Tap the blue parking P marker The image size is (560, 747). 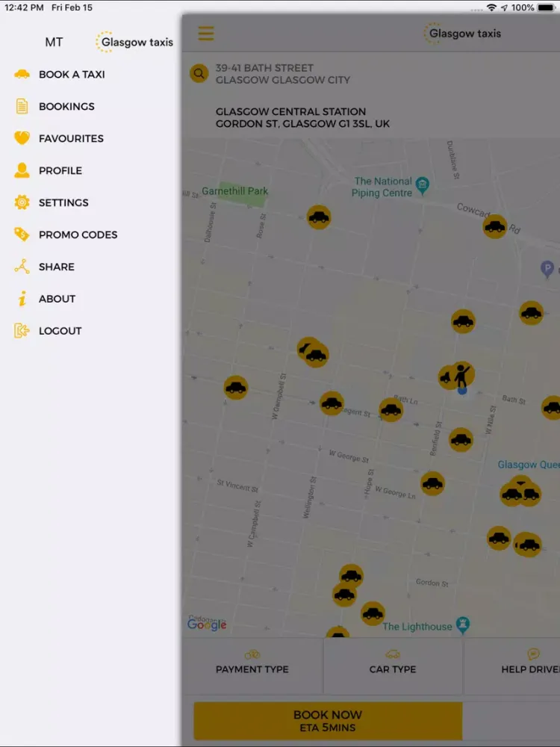coord(547,269)
